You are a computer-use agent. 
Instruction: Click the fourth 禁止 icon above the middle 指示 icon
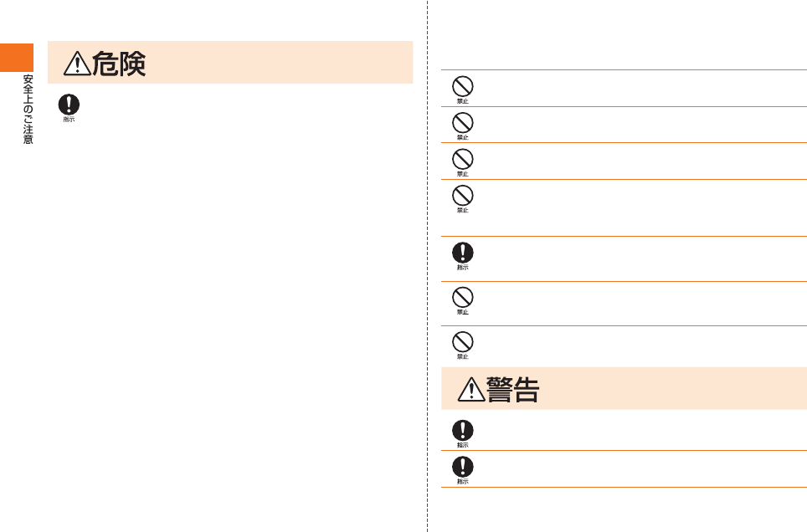point(463,198)
